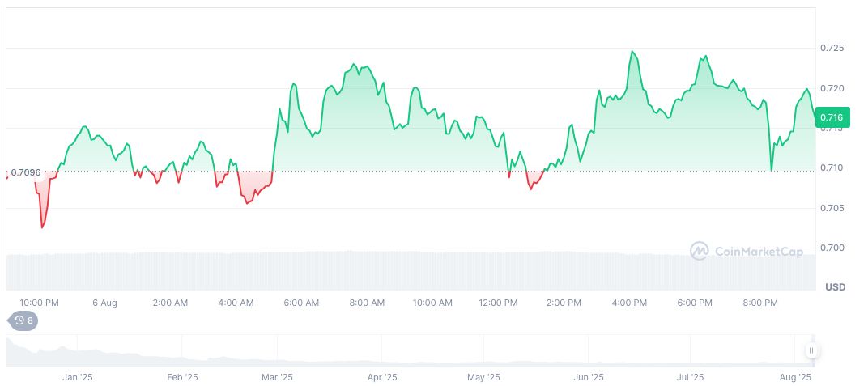Click the green 0.716 current price tag
Viewport: 868px width, 386px height.
[x=832, y=118]
